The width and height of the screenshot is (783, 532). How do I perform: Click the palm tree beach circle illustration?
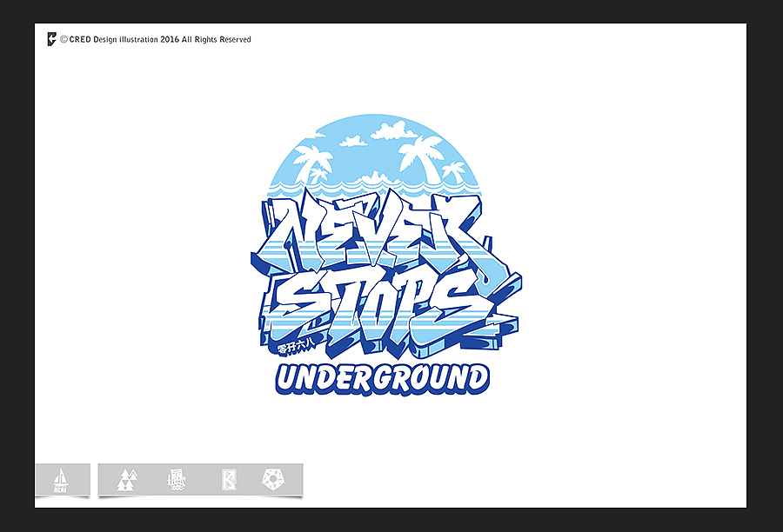coord(374,156)
